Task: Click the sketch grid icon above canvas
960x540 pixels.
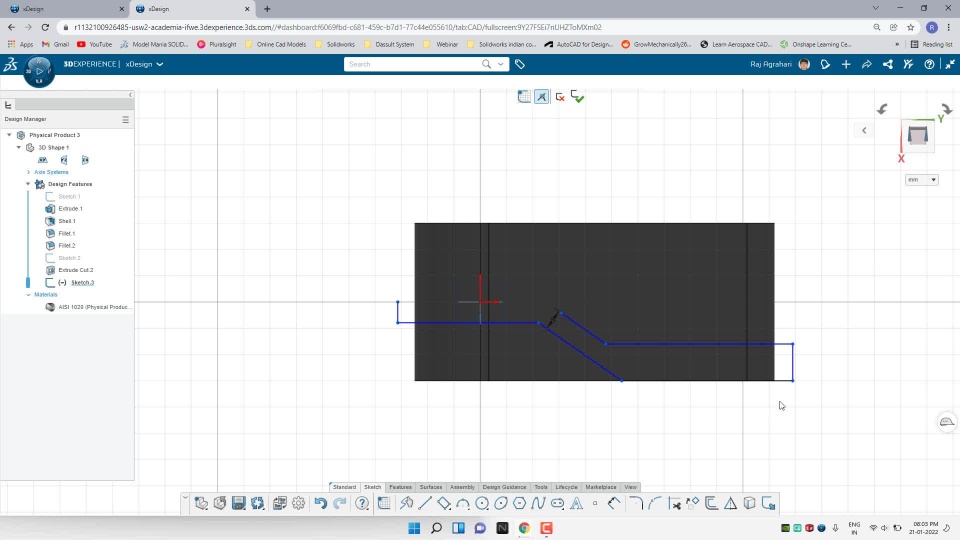Action: 524,97
